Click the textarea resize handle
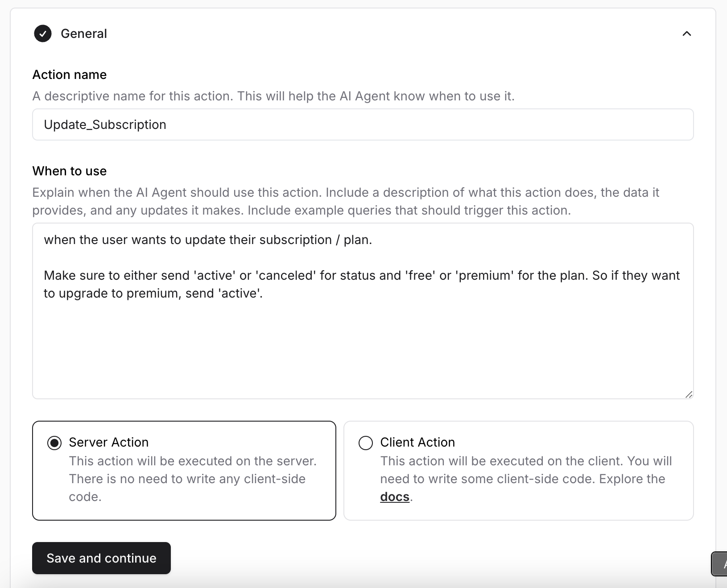 click(x=689, y=394)
